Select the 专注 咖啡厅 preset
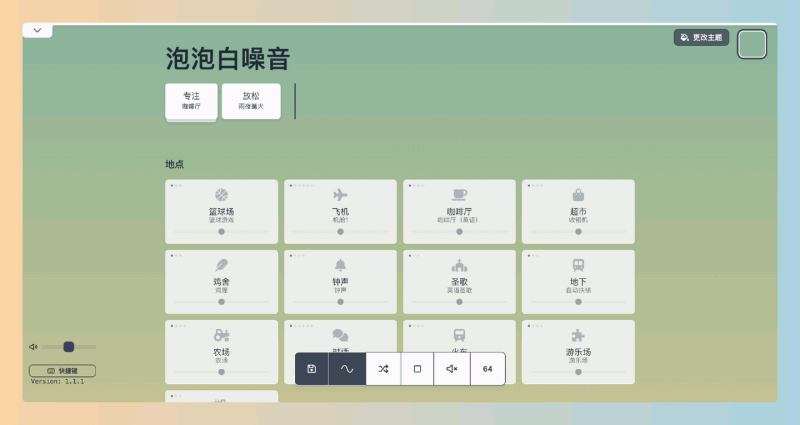 coord(191,101)
